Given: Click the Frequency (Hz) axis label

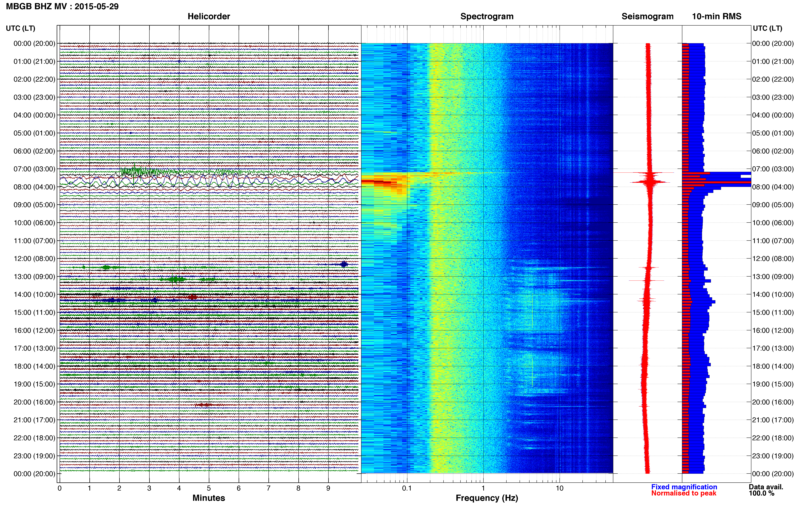Looking at the screenshot, I should tap(487, 498).
